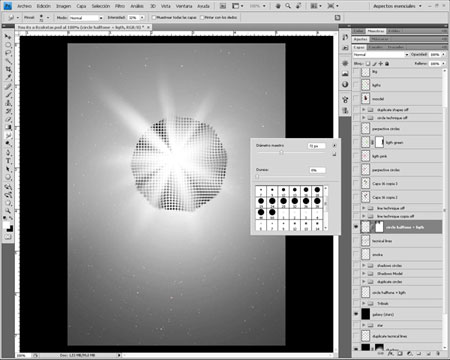Launch Bridge from the application bar
450x360 pixels.
(223, 6)
